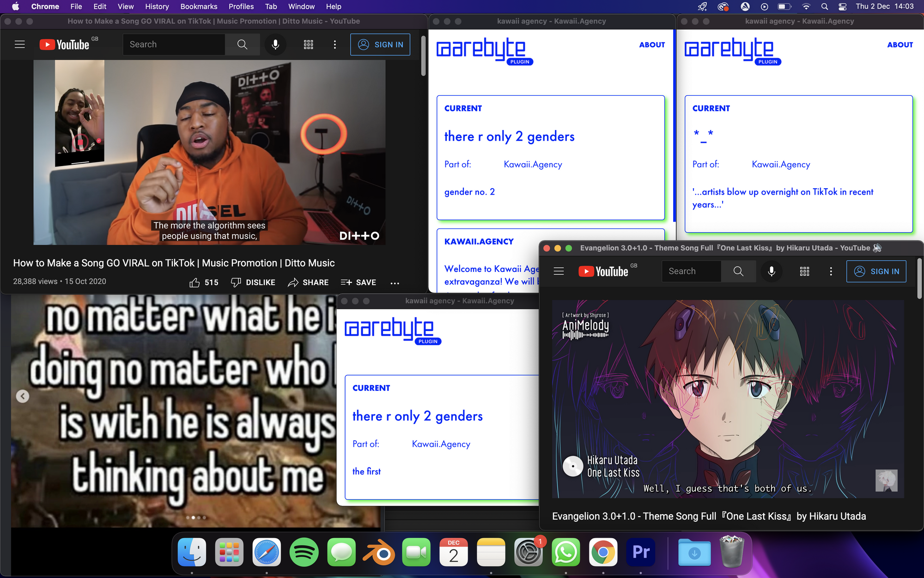Click Kawaii.Agency link in the 'the first' card
924x578 pixels.
(x=441, y=444)
